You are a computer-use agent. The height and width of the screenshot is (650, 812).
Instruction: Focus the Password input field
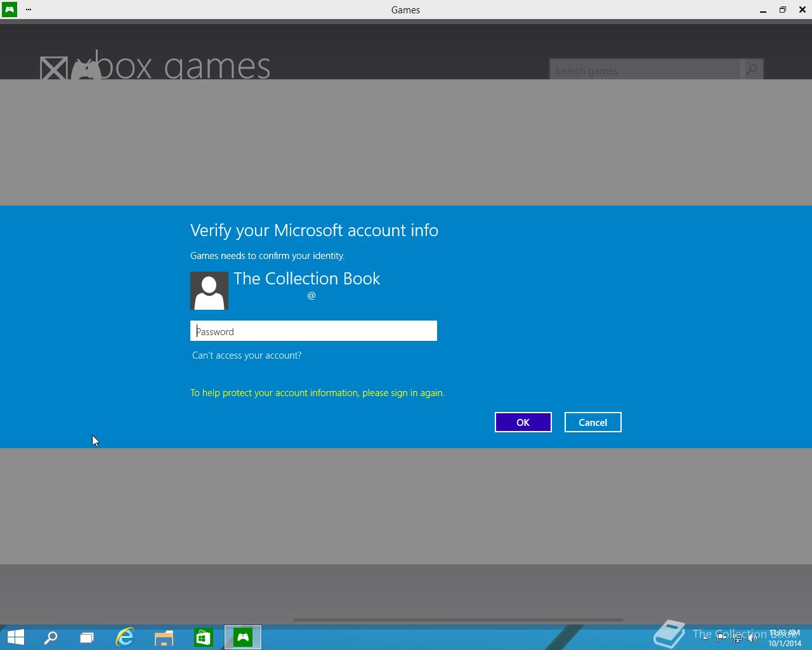(x=313, y=331)
